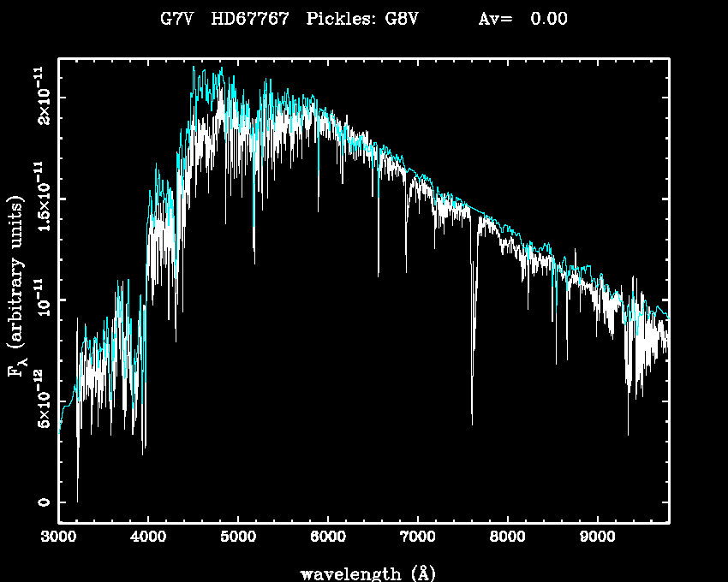Click the 1.5×10⁻¹¹ y-axis tick label

[x=40, y=198]
